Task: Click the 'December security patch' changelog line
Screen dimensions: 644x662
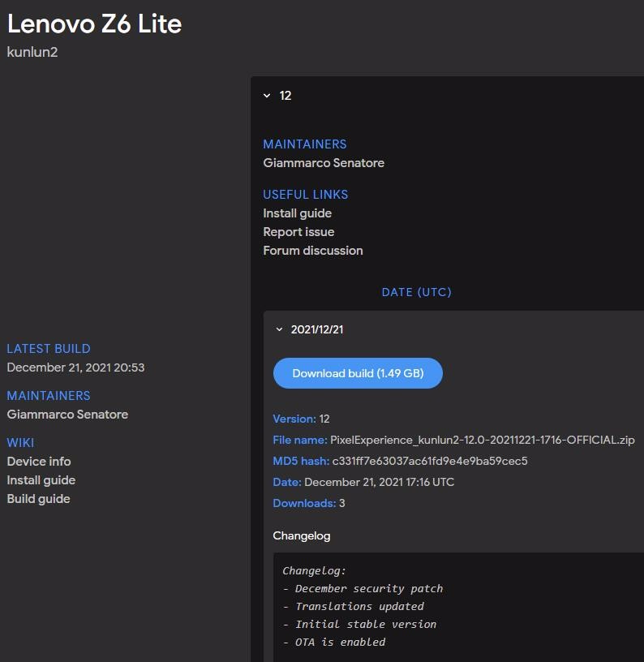Action: point(369,588)
